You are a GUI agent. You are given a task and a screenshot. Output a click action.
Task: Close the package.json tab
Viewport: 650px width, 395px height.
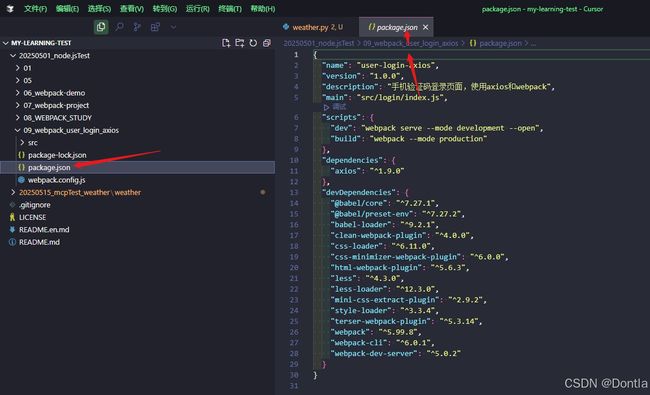point(425,27)
